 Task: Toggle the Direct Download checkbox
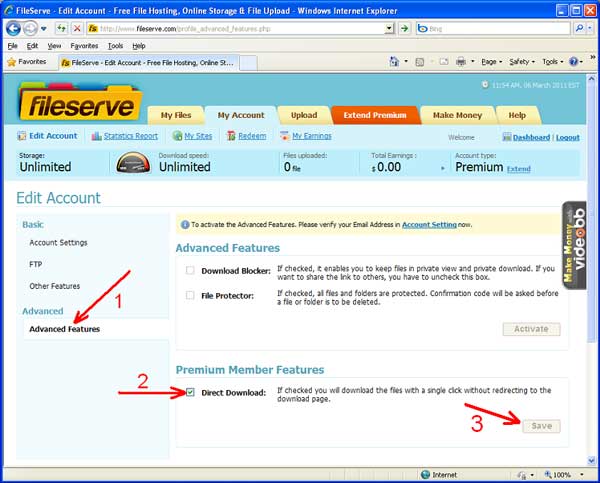pyautogui.click(x=190, y=392)
